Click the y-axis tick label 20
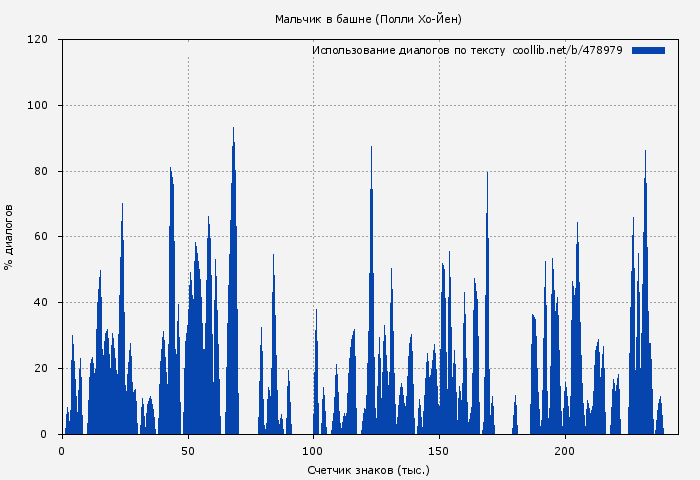 (x=41, y=369)
